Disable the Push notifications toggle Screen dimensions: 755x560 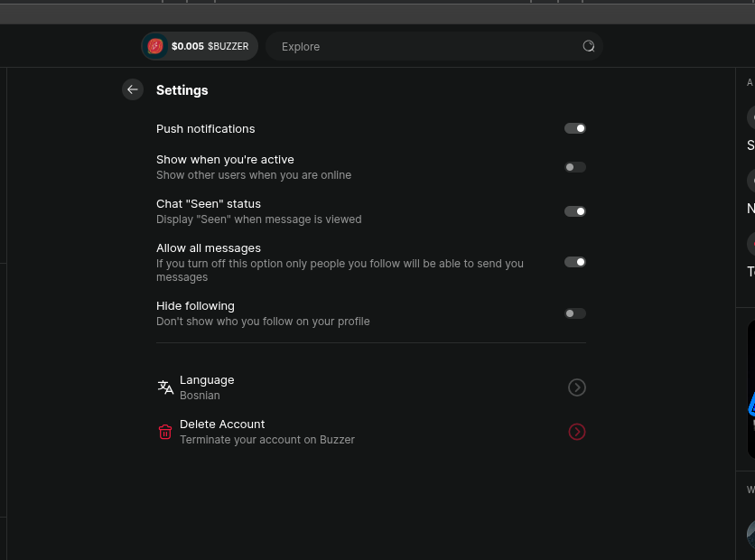click(575, 128)
